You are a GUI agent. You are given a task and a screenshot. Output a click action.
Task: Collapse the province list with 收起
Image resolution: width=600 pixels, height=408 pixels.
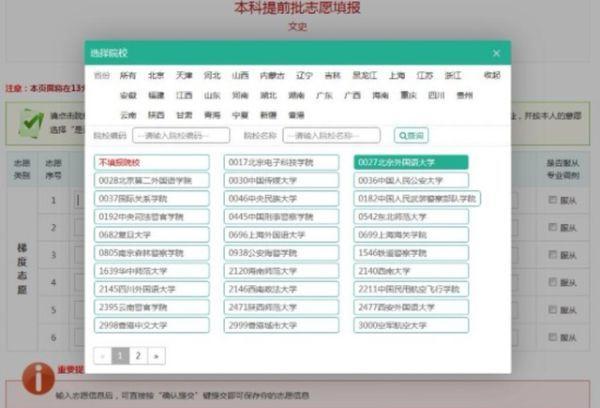492,75
